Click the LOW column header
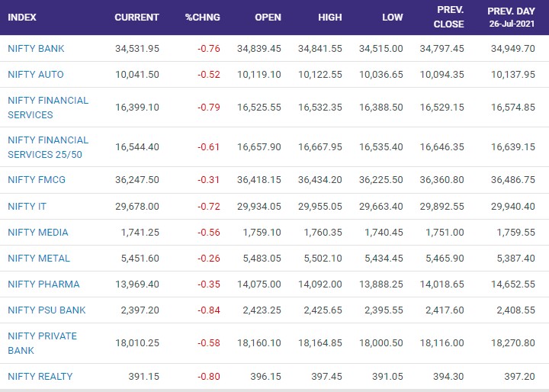The height and width of the screenshot is (392, 549). tap(392, 18)
